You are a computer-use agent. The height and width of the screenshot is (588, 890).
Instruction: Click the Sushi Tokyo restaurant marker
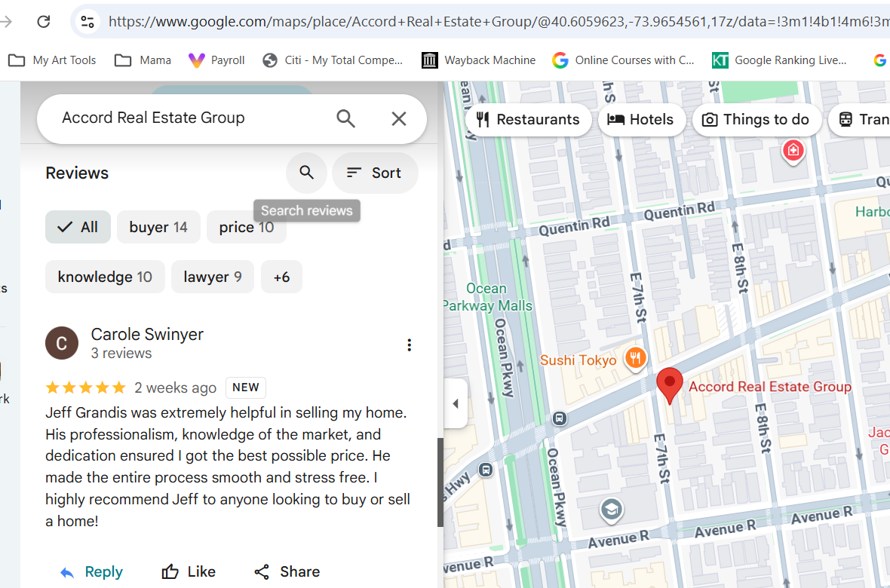[x=636, y=358]
